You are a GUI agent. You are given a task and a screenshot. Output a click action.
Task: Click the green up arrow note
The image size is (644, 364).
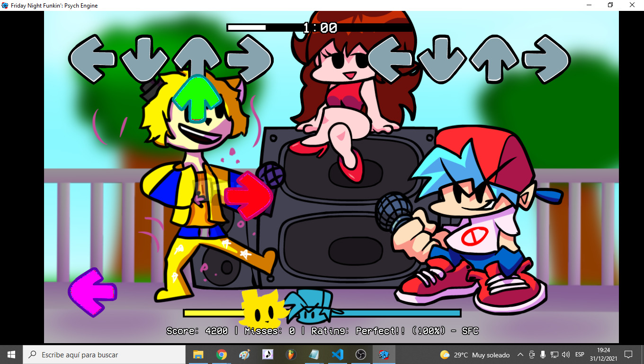(x=197, y=99)
